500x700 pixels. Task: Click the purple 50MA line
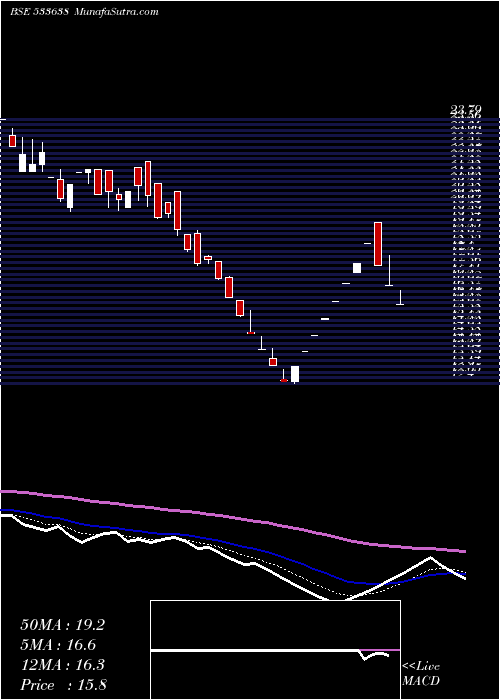[233, 518]
